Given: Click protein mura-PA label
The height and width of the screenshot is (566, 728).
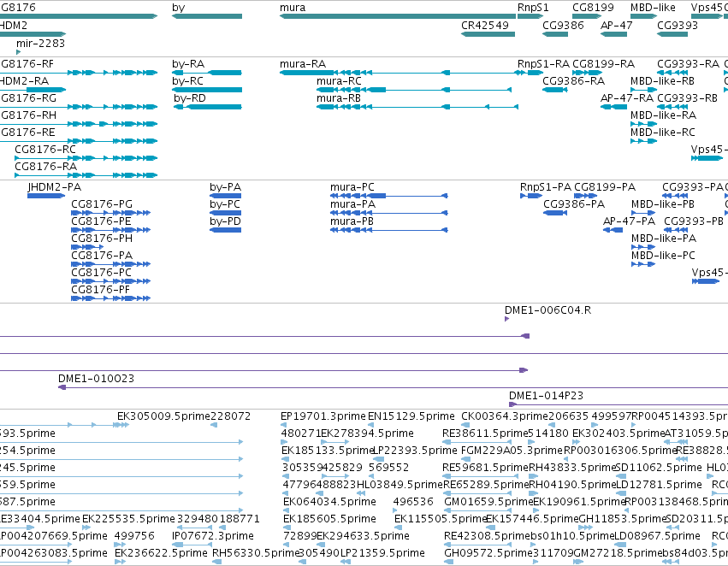Looking at the screenshot, I should tap(352, 204).
